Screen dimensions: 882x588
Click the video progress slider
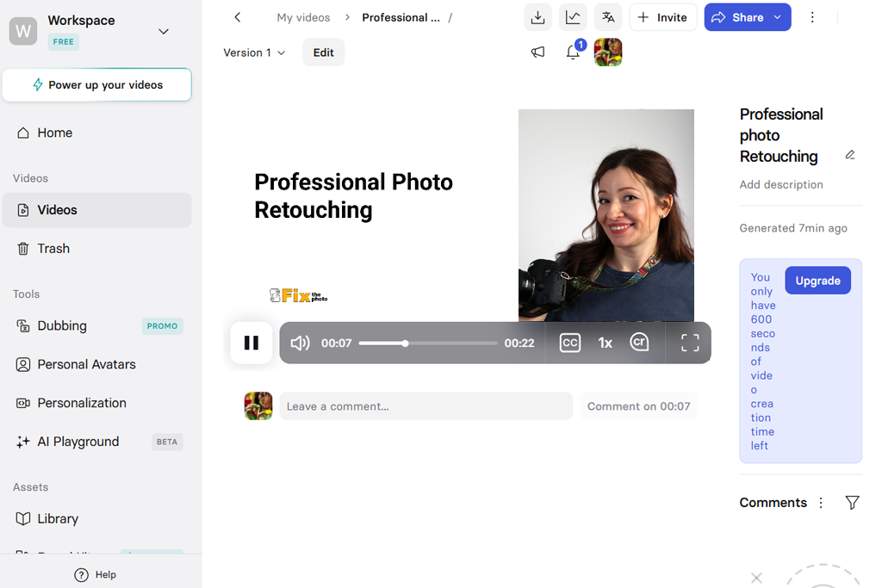click(x=428, y=343)
